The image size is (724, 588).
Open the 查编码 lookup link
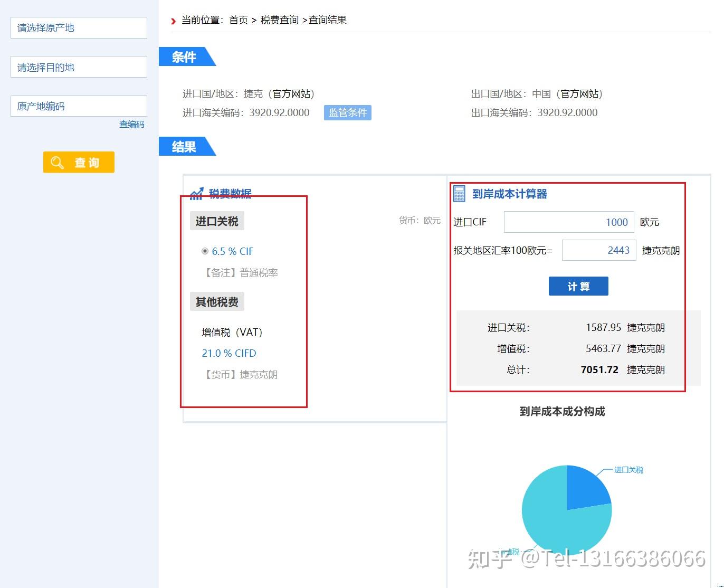131,124
